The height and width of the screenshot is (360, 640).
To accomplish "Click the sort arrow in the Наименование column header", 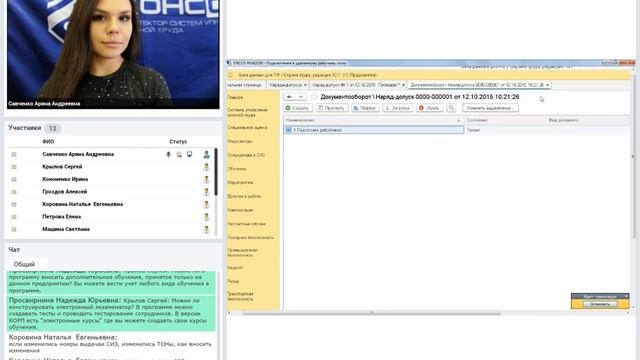I will pyautogui.click(x=459, y=120).
